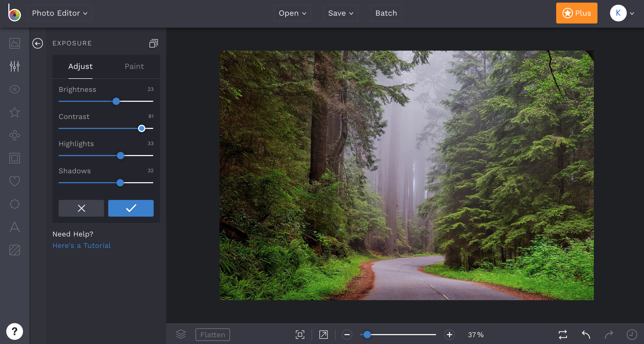
Task: Apply exposure changes with the checkmark button
Action: click(x=131, y=208)
